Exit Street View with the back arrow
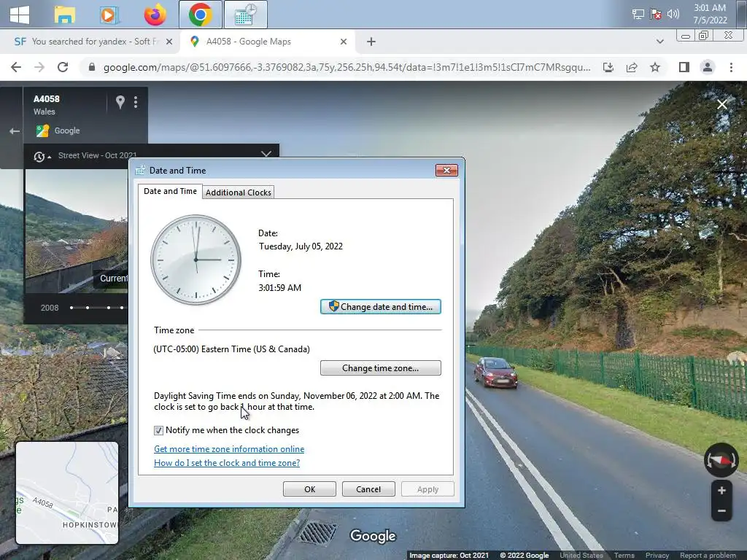Image resolution: width=747 pixels, height=560 pixels. [x=15, y=131]
